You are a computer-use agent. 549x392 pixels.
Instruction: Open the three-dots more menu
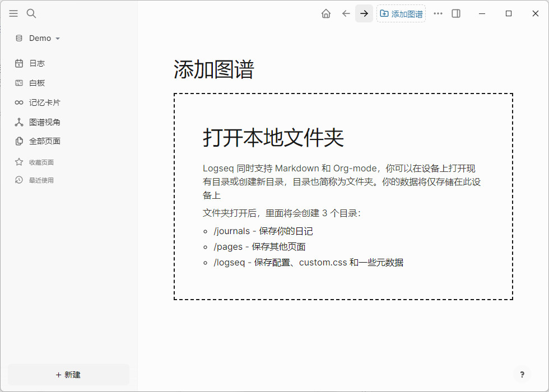point(438,13)
